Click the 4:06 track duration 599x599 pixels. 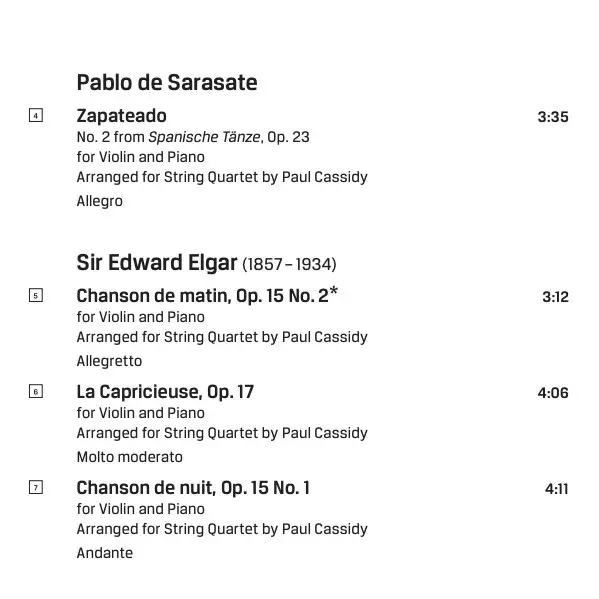point(553,393)
